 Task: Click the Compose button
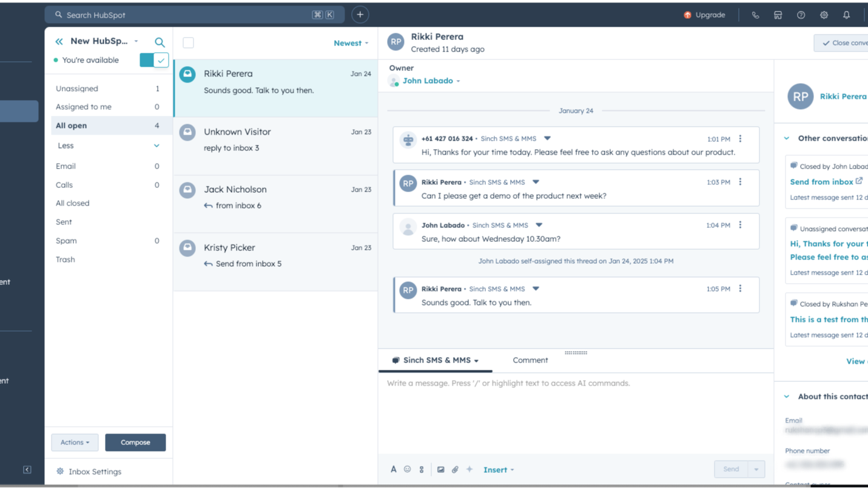[135, 443]
